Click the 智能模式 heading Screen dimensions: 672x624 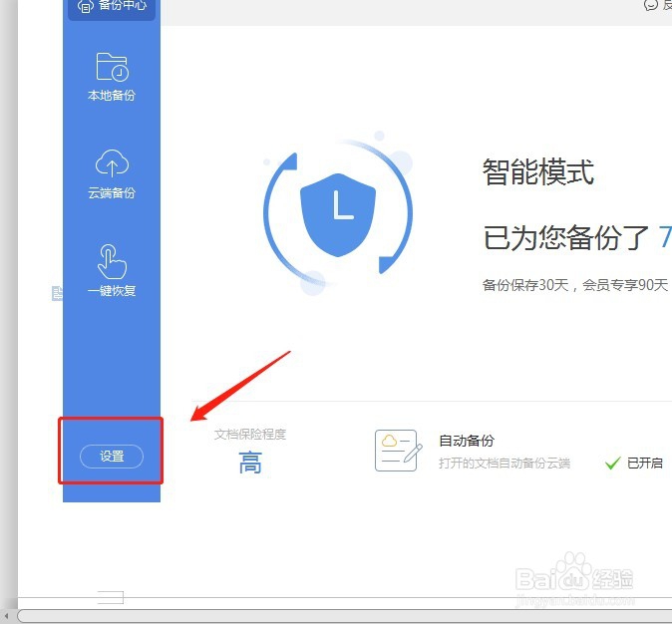coord(538,171)
